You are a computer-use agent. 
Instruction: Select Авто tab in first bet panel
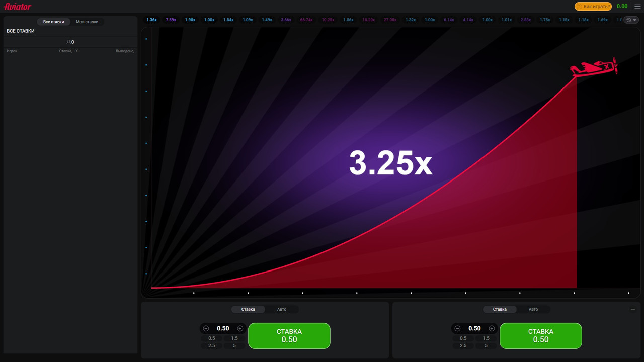click(282, 309)
